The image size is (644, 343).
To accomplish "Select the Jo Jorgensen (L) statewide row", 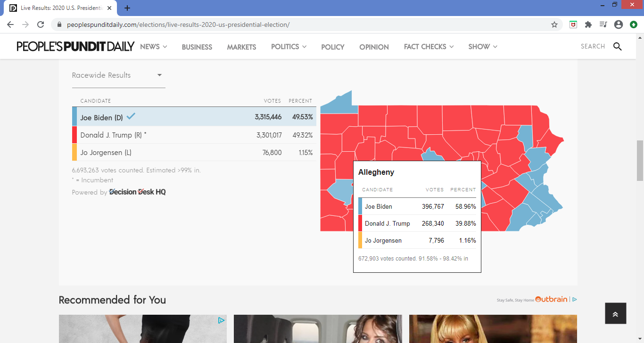I will tap(194, 153).
